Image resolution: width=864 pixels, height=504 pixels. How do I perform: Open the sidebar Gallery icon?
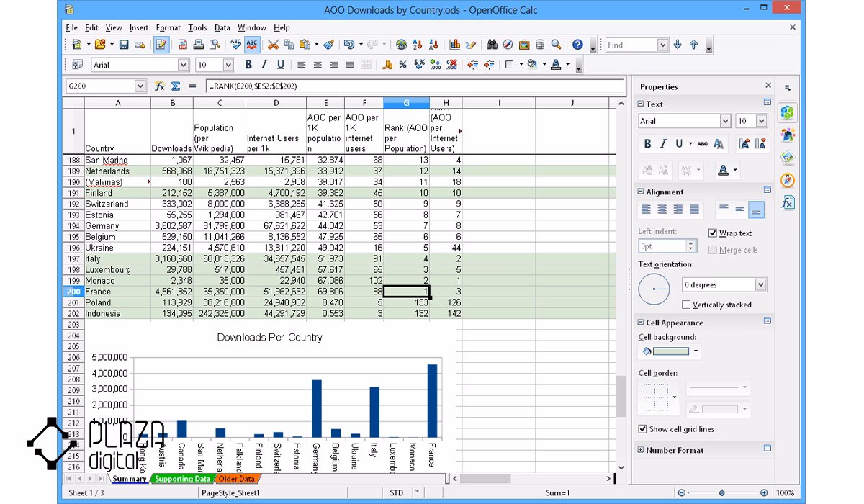(788, 157)
